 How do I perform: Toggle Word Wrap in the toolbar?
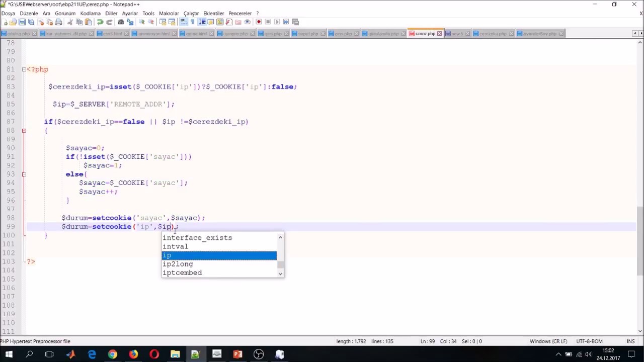point(184,22)
